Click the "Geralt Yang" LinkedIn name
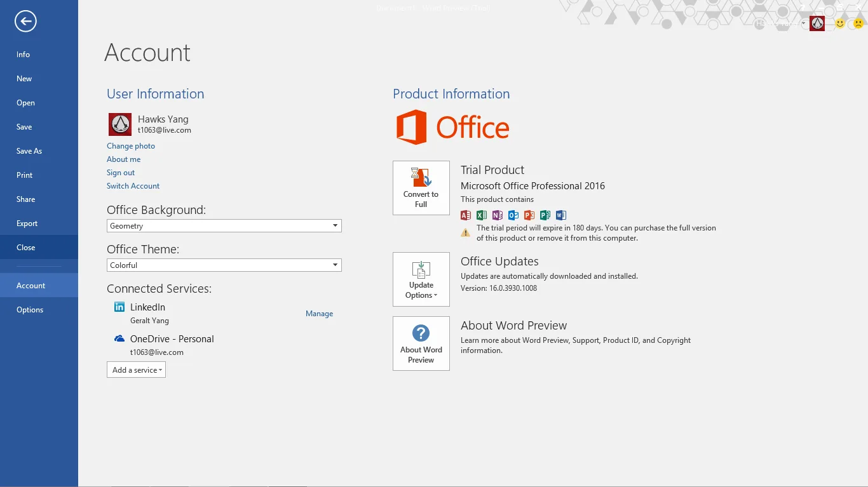Viewport: 868px width, 487px height. point(149,321)
